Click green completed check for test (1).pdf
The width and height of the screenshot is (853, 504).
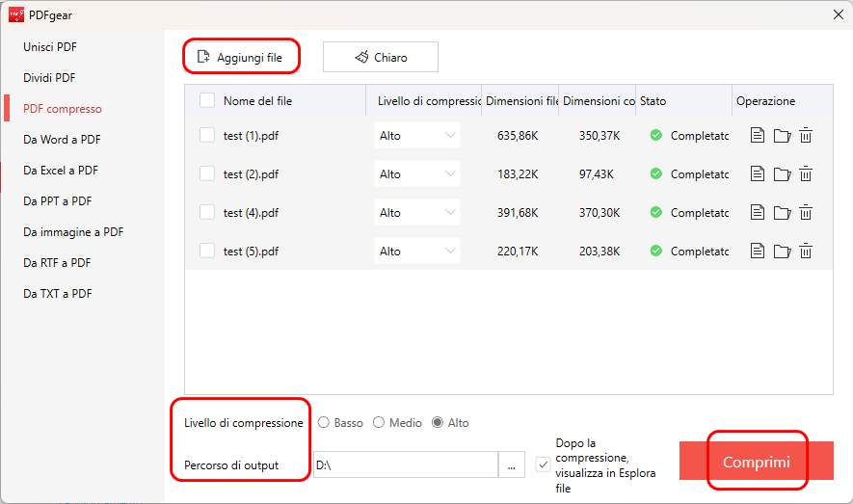656,135
